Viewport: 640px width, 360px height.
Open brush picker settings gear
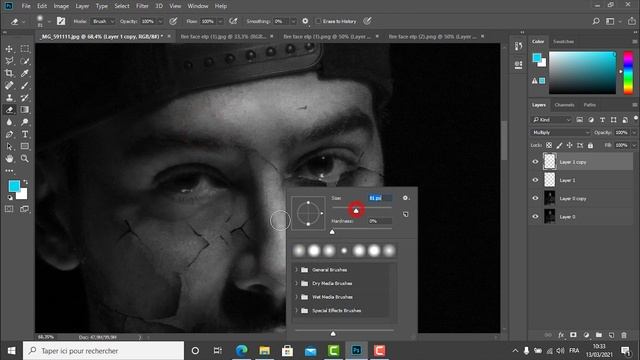405,198
